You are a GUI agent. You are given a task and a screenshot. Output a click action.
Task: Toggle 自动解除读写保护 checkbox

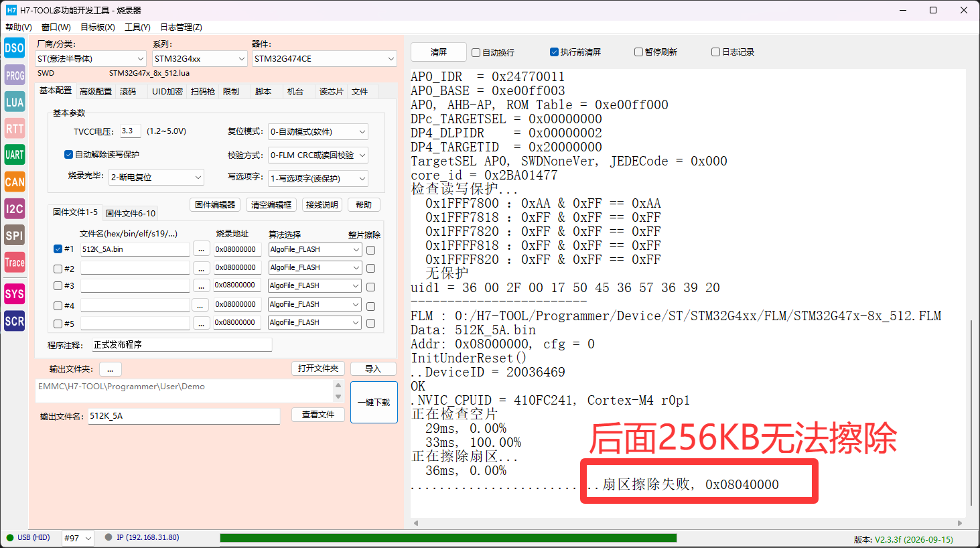point(102,155)
